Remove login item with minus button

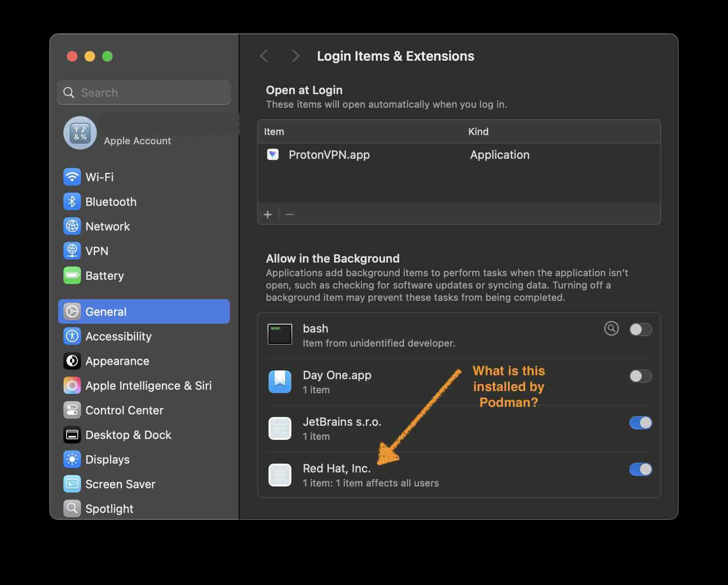[289, 215]
